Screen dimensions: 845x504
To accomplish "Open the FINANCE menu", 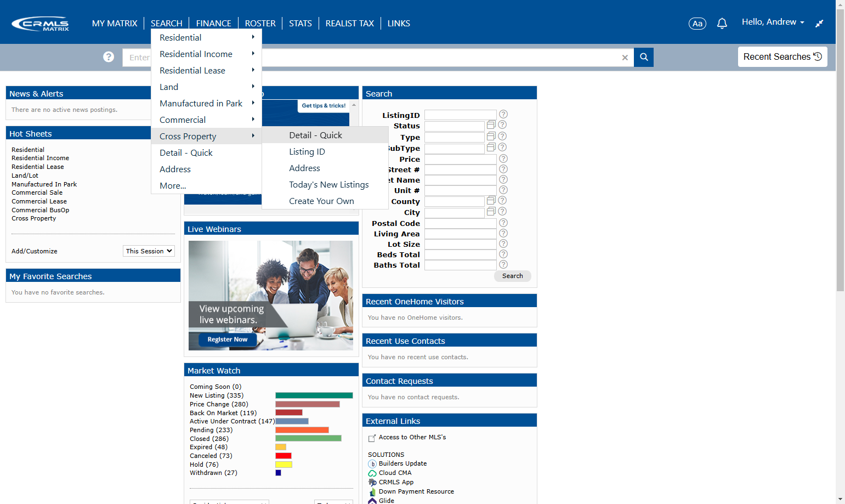I will pyautogui.click(x=213, y=24).
